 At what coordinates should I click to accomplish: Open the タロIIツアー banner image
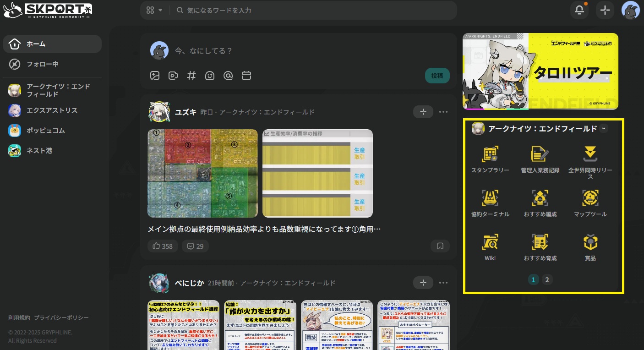[x=540, y=71]
